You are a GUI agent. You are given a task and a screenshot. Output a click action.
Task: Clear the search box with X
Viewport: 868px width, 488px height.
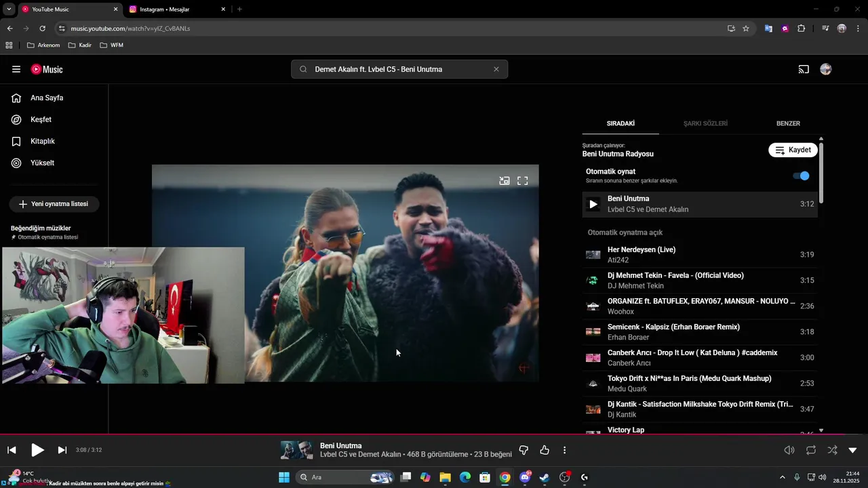[x=496, y=69]
